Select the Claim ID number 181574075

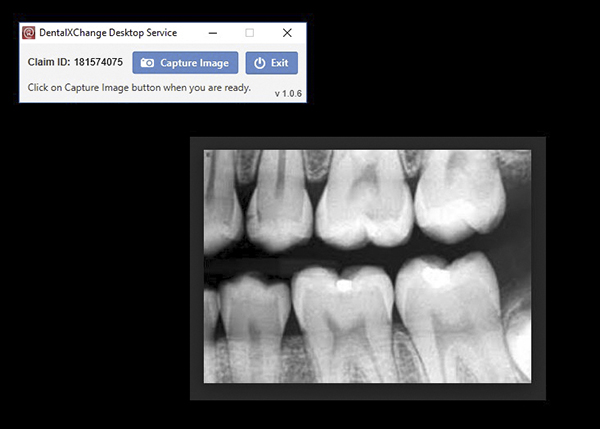pos(98,63)
